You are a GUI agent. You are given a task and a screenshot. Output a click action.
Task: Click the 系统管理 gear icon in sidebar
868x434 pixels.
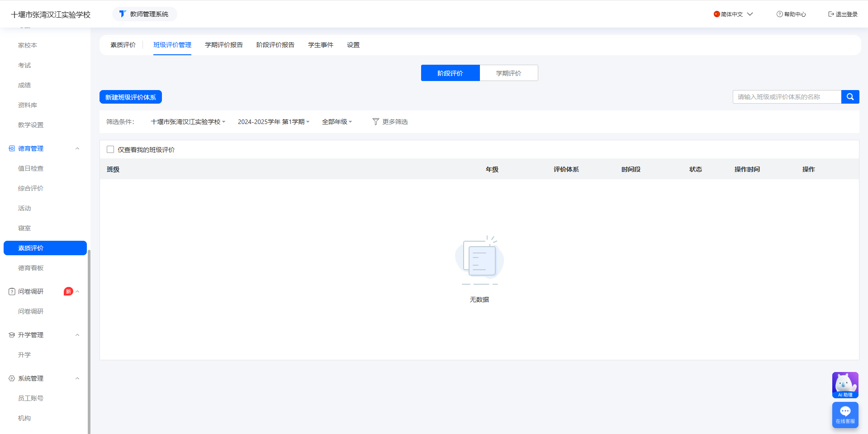[x=12, y=378]
